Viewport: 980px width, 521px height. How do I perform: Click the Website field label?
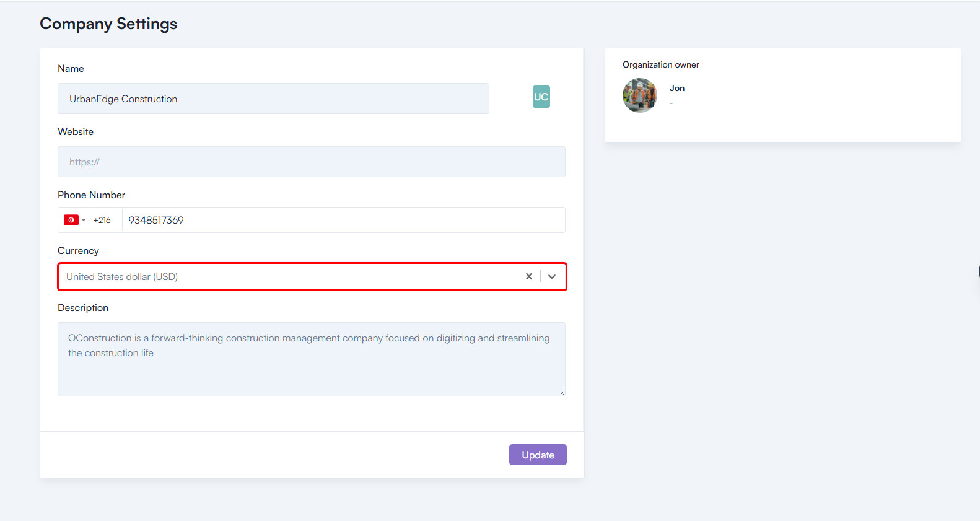coord(76,131)
